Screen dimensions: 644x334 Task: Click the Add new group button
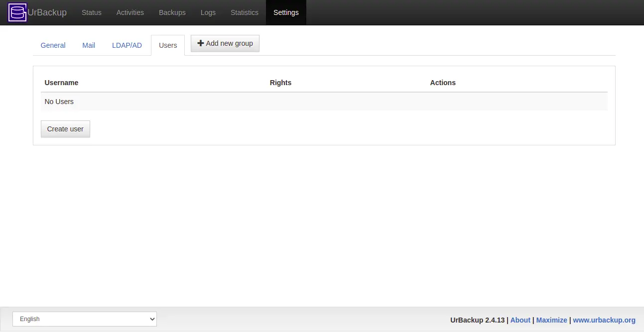tap(225, 43)
